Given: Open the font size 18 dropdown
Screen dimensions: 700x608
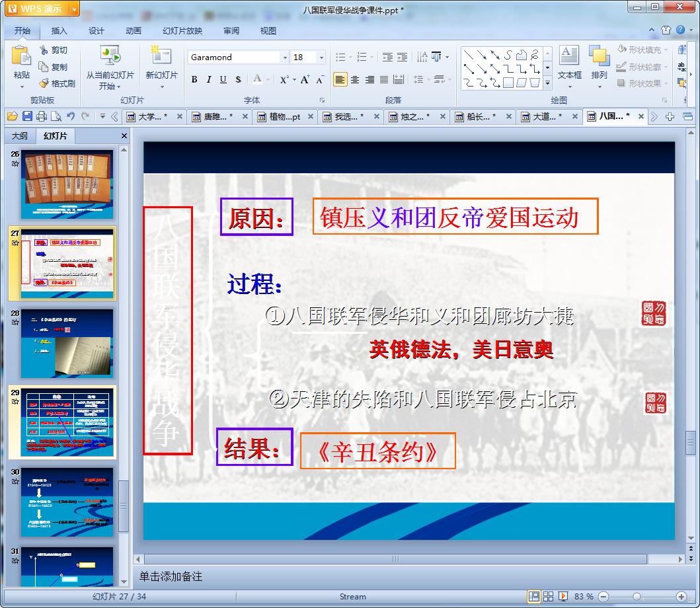Looking at the screenshot, I should [x=321, y=57].
